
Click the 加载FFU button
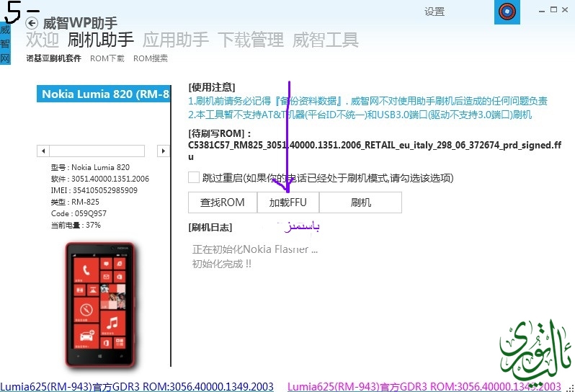pos(288,202)
